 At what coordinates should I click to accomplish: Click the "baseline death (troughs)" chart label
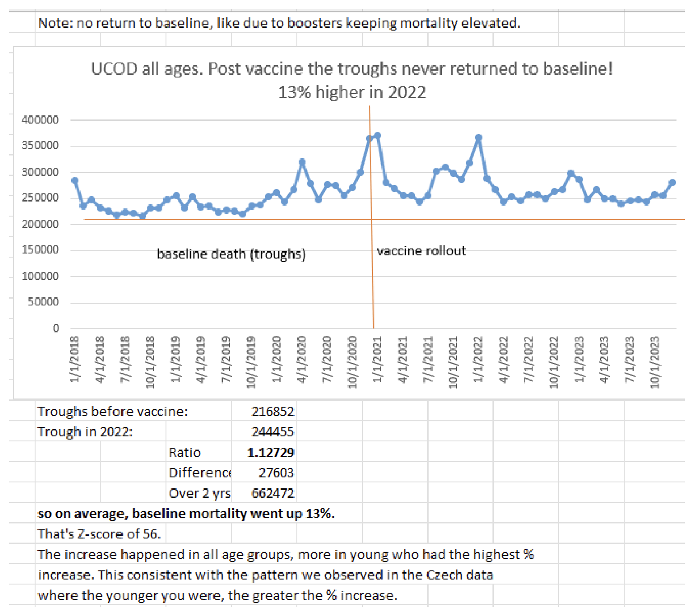click(231, 254)
